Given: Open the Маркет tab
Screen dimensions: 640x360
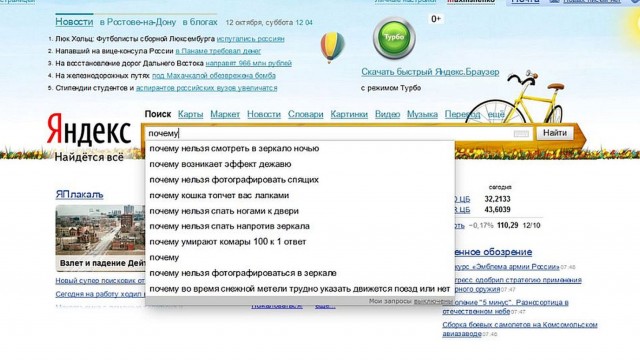Looking at the screenshot, I should [225, 114].
